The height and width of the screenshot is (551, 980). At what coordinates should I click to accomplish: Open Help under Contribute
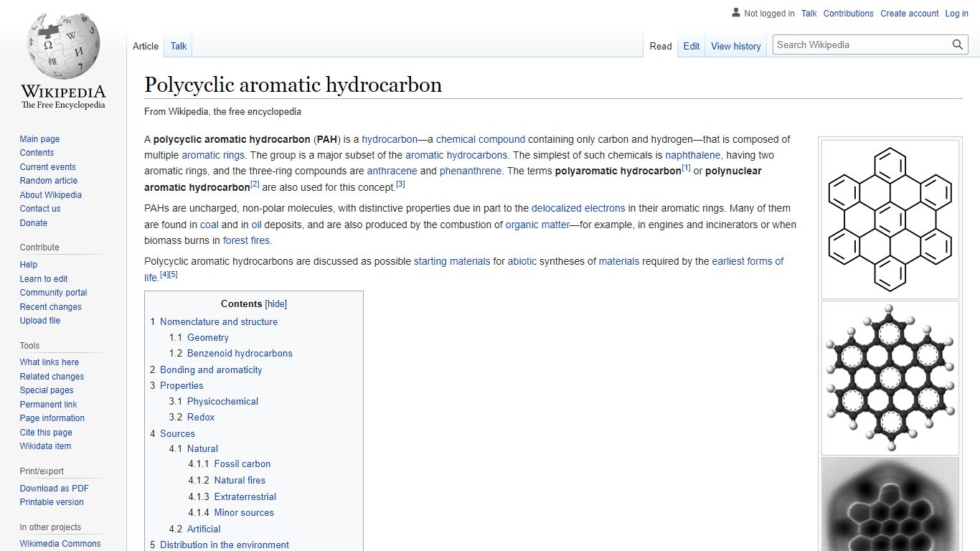(29, 265)
